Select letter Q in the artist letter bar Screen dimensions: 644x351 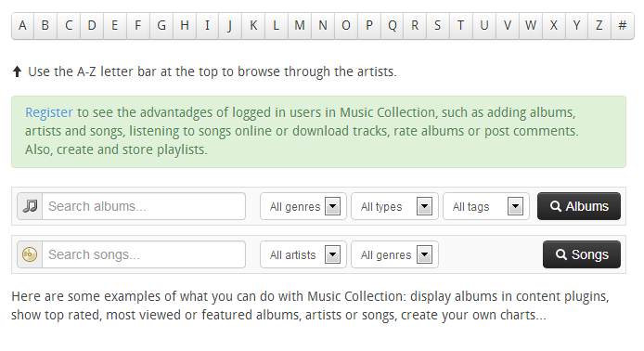point(393,26)
